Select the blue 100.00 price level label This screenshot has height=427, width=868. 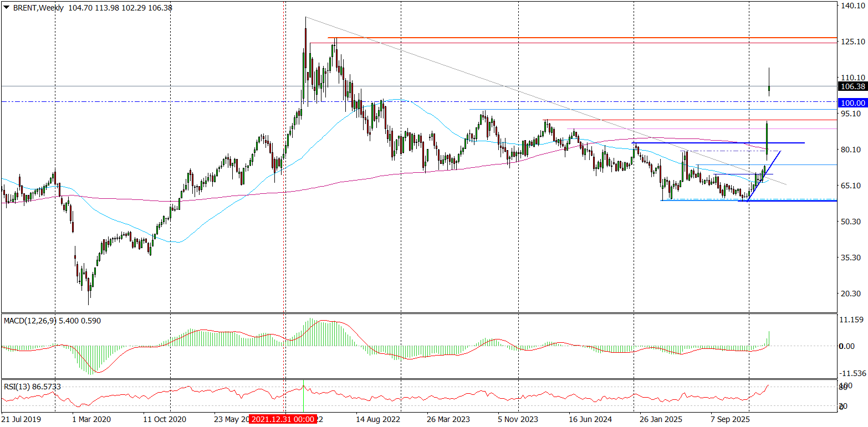click(852, 102)
